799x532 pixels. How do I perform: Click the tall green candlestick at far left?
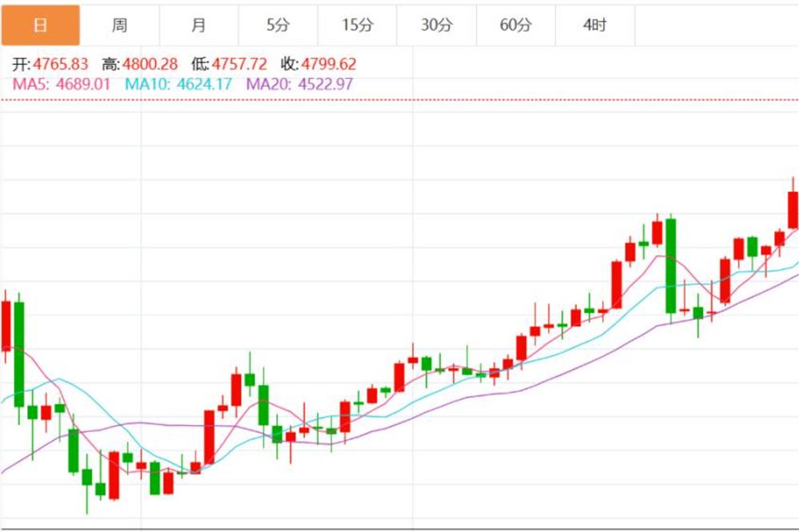(x=19, y=355)
